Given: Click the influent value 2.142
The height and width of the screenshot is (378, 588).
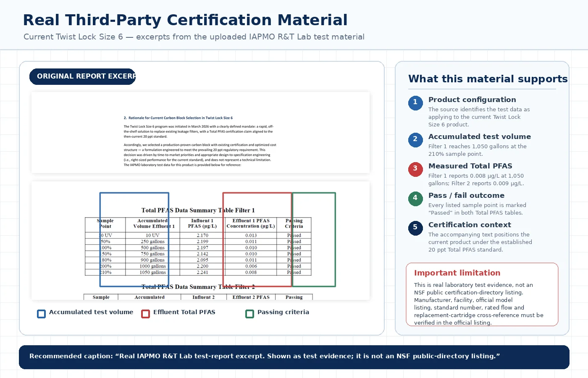Looking at the screenshot, I should [x=202, y=254].
